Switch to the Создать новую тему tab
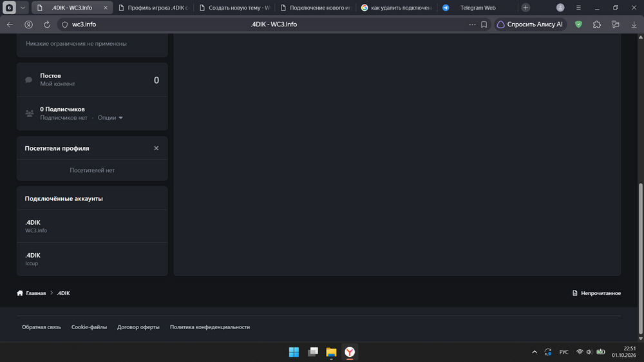This screenshot has width=644, height=362. click(235, 8)
